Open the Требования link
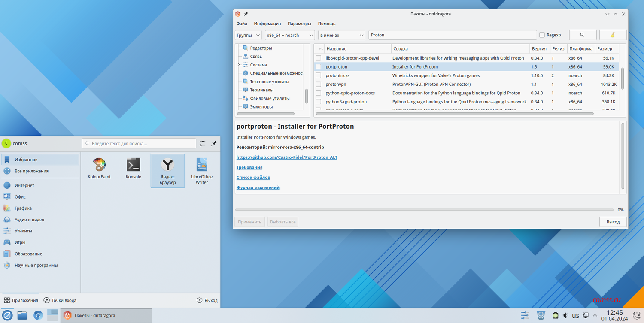Screen dimensions: 644x323 click(x=249, y=167)
